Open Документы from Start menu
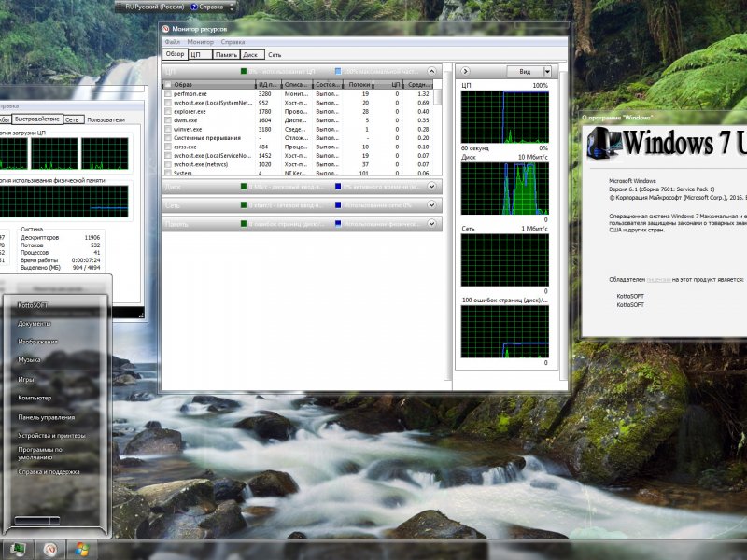 [x=34, y=324]
